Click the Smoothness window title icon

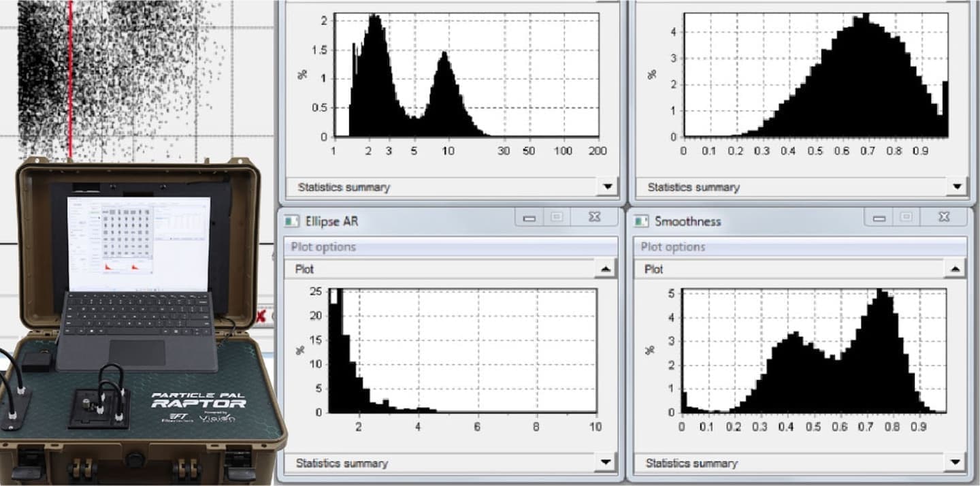(x=641, y=221)
